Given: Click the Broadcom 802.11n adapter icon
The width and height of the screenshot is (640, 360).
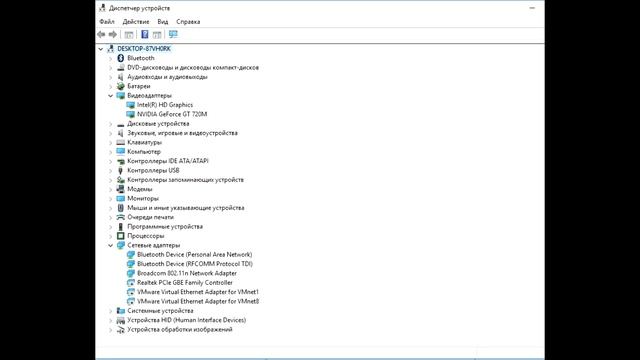Looking at the screenshot, I should [131, 273].
